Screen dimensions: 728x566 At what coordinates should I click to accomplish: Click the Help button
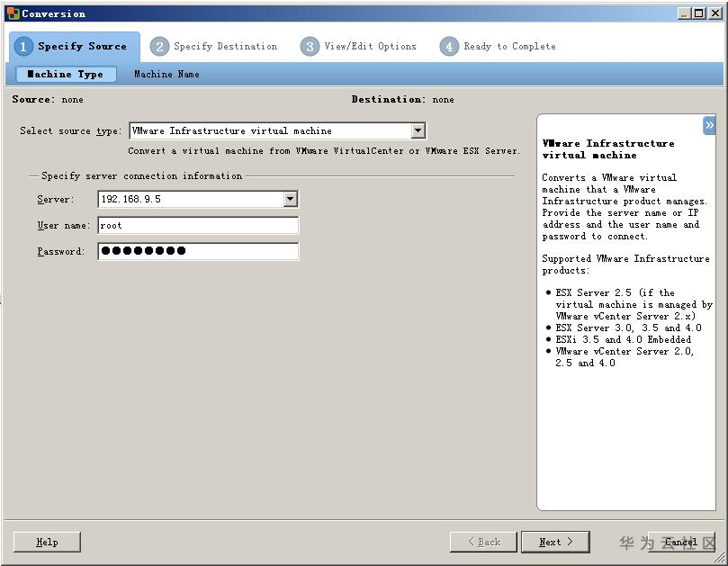[x=47, y=542]
